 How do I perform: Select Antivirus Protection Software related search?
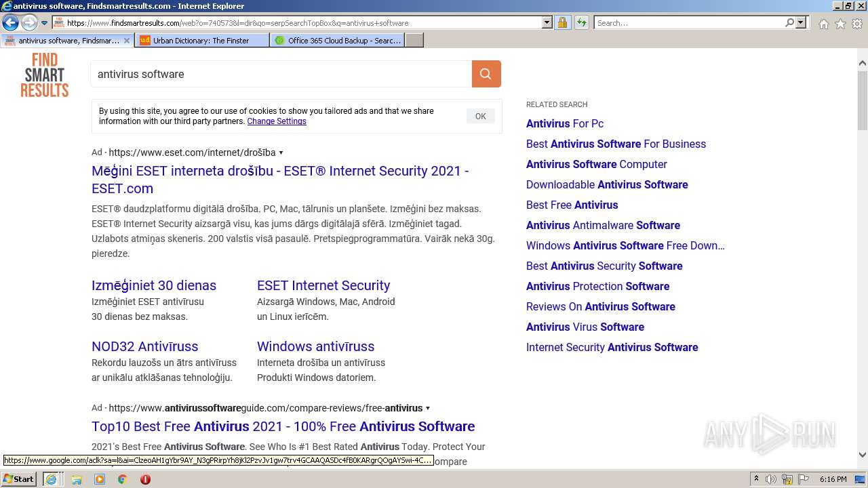coord(597,286)
